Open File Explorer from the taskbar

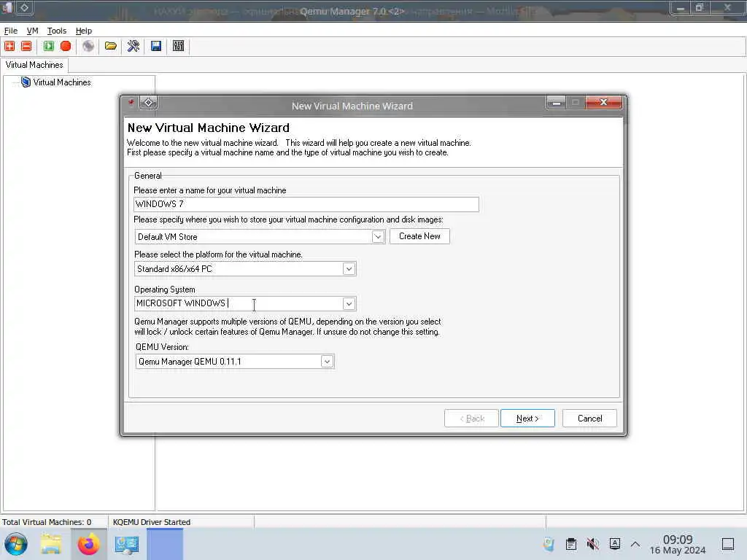click(x=51, y=544)
